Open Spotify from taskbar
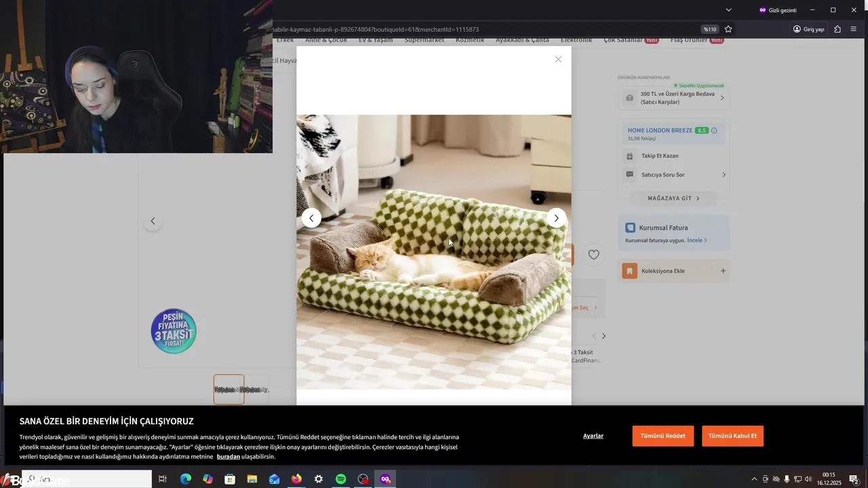This screenshot has height=488, width=868. pos(341,479)
